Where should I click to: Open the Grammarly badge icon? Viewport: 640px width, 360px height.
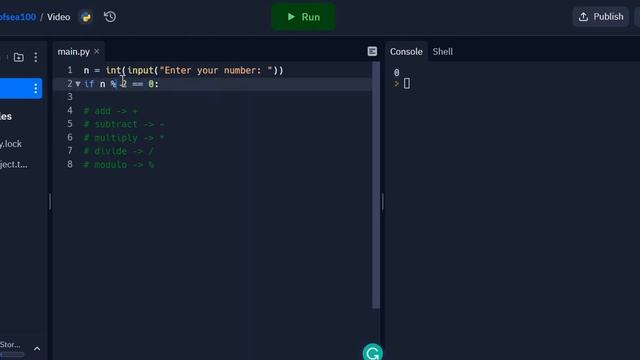tap(372, 353)
